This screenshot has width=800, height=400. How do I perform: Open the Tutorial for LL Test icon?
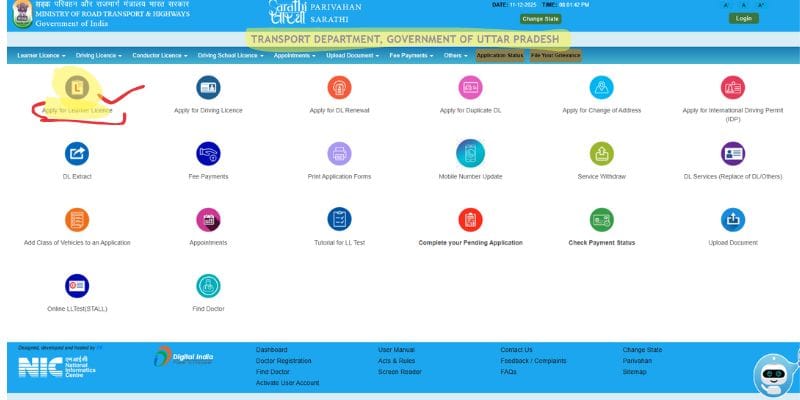coord(339,219)
